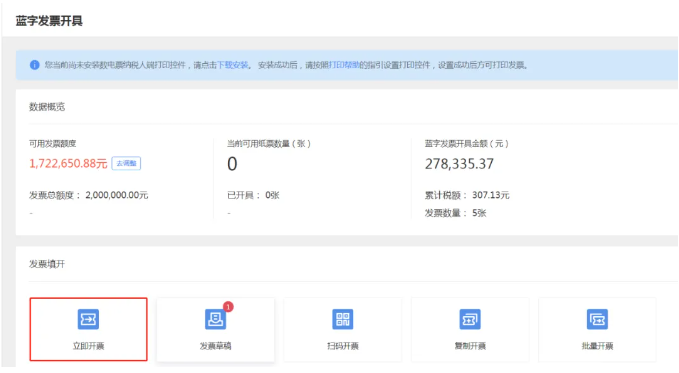Viewport: 679px width, 373px height.
Task: Click the blue info icon in notice banner
Action: (35, 65)
